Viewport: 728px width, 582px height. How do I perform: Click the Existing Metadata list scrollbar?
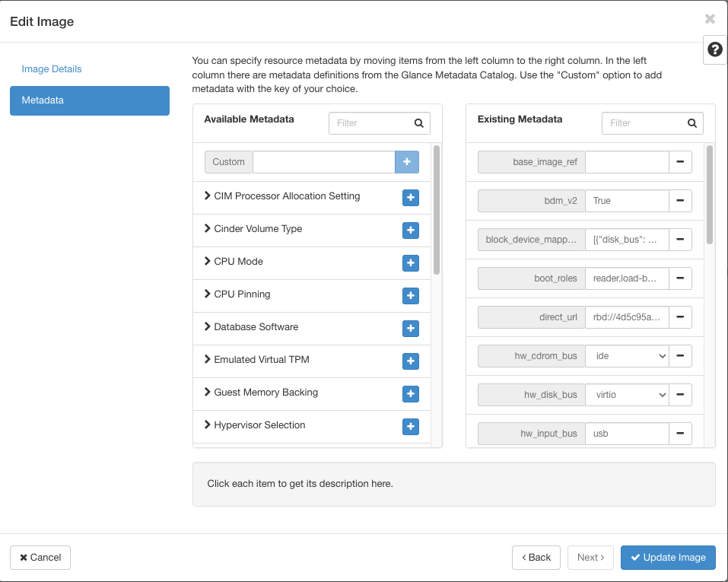[709, 195]
